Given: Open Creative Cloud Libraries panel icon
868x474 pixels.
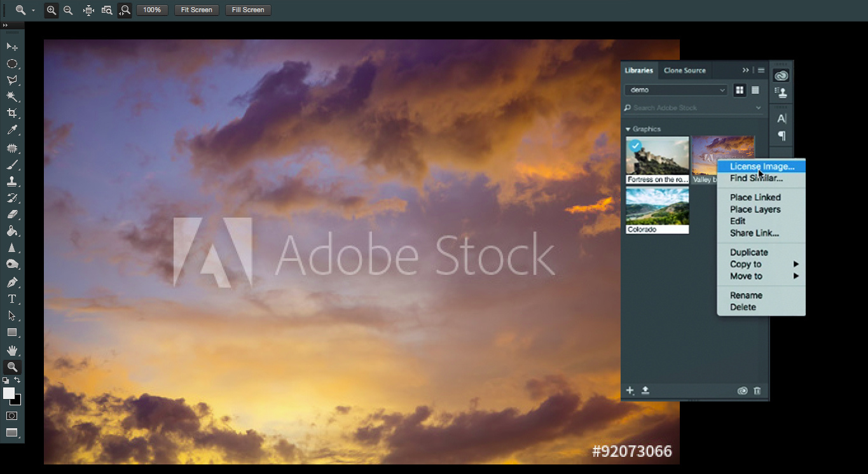Looking at the screenshot, I should click(782, 76).
